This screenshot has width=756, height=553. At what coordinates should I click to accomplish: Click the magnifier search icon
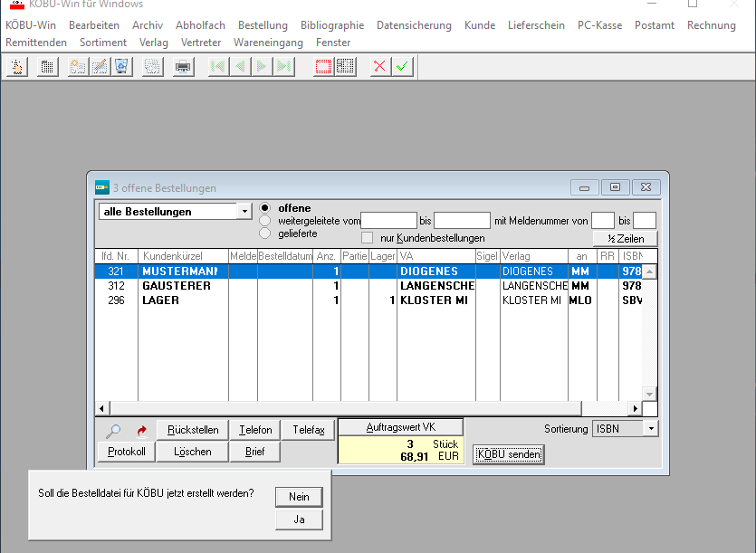(113, 431)
